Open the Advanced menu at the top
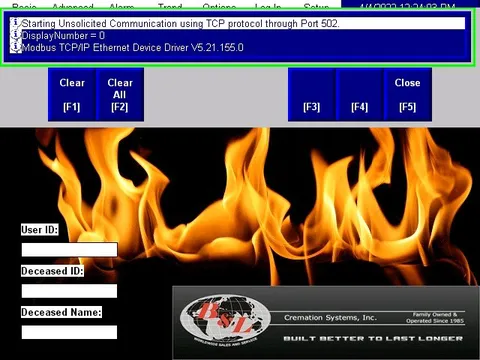The height and width of the screenshot is (360, 480). tap(73, 6)
